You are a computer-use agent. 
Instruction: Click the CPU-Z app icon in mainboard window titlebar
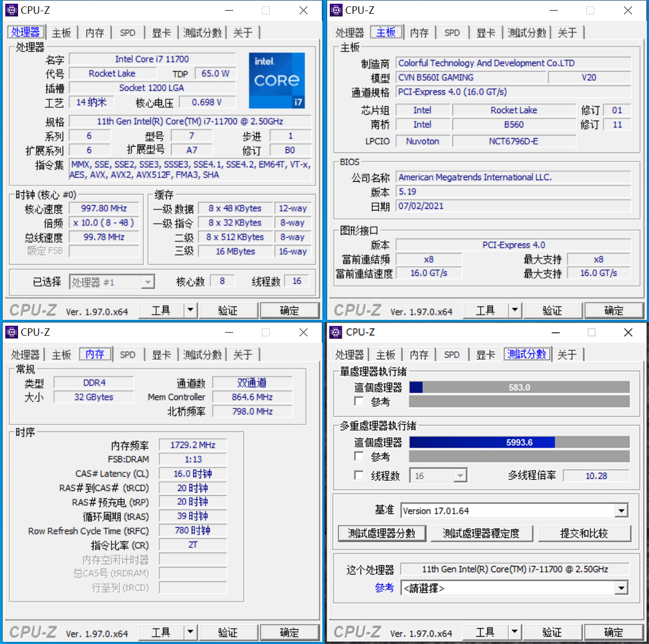[x=337, y=10]
